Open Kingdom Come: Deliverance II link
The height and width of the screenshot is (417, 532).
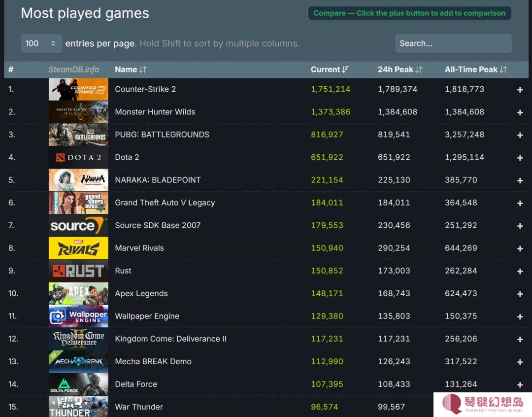click(170, 339)
